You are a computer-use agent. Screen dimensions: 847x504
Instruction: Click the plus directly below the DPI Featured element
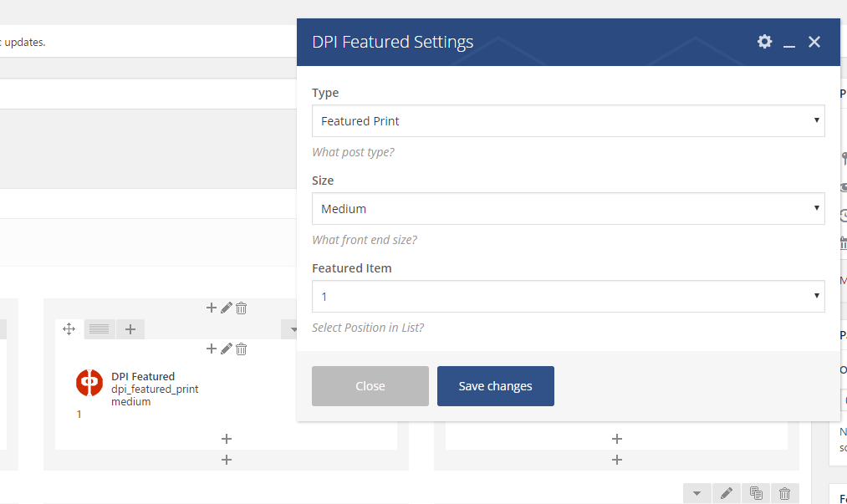click(226, 439)
